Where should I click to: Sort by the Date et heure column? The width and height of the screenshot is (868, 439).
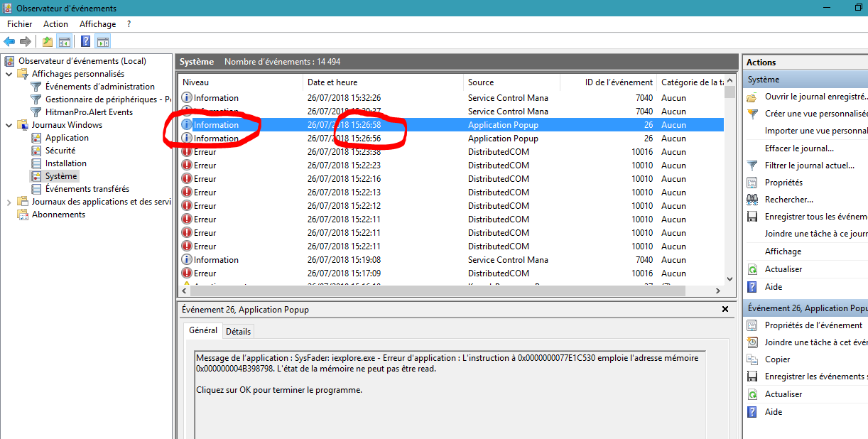383,82
